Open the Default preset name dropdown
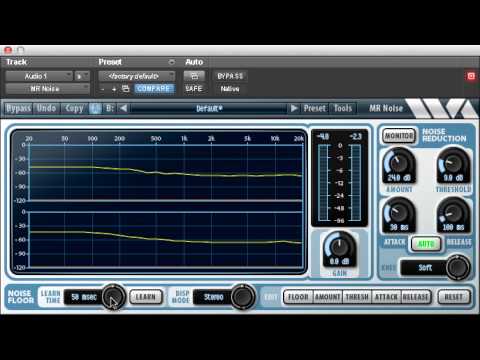 (x=209, y=108)
